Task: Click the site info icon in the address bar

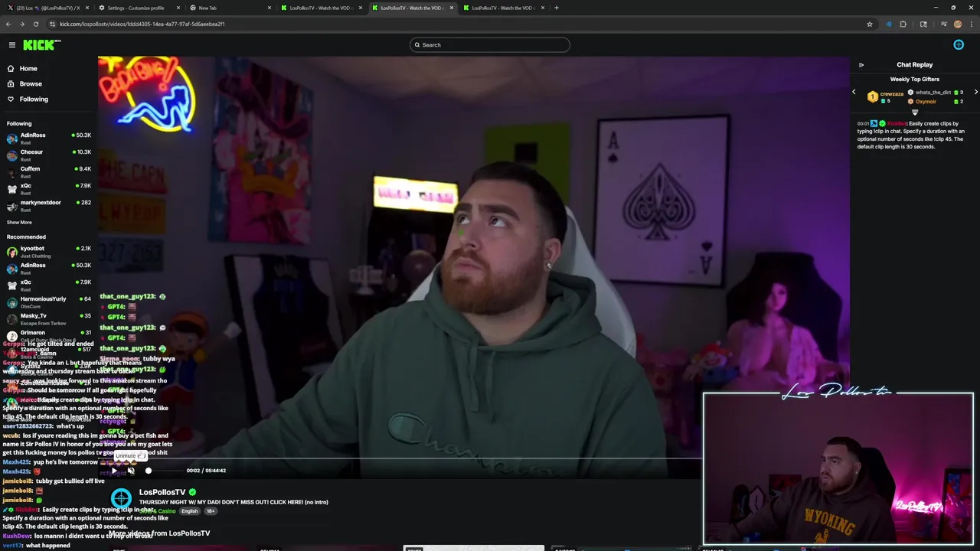Action: (52, 24)
